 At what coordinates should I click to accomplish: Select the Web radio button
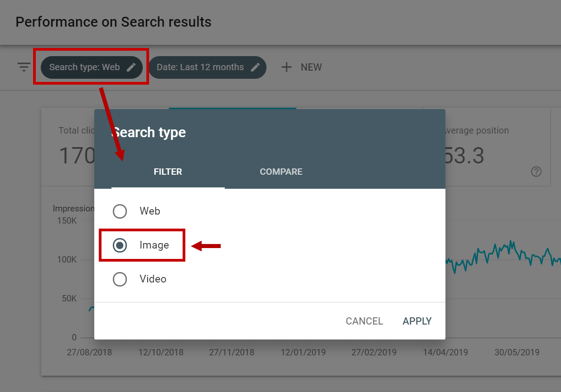[x=120, y=211]
